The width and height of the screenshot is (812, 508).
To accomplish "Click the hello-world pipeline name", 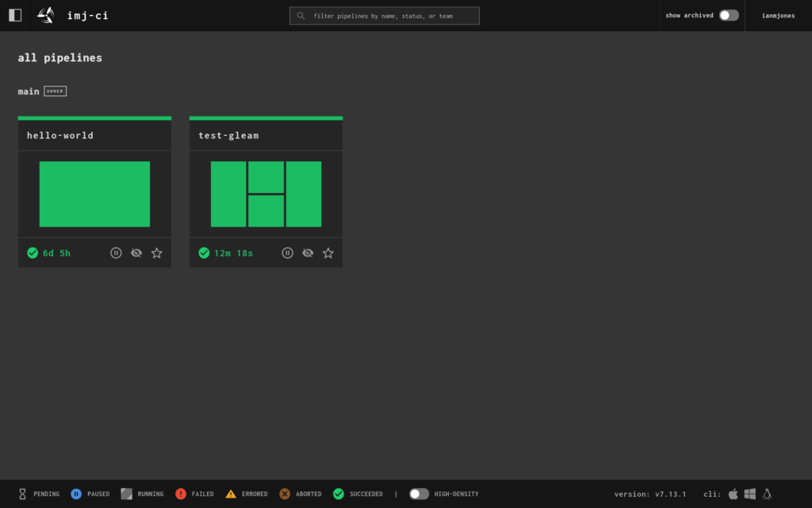I will 60,135.
